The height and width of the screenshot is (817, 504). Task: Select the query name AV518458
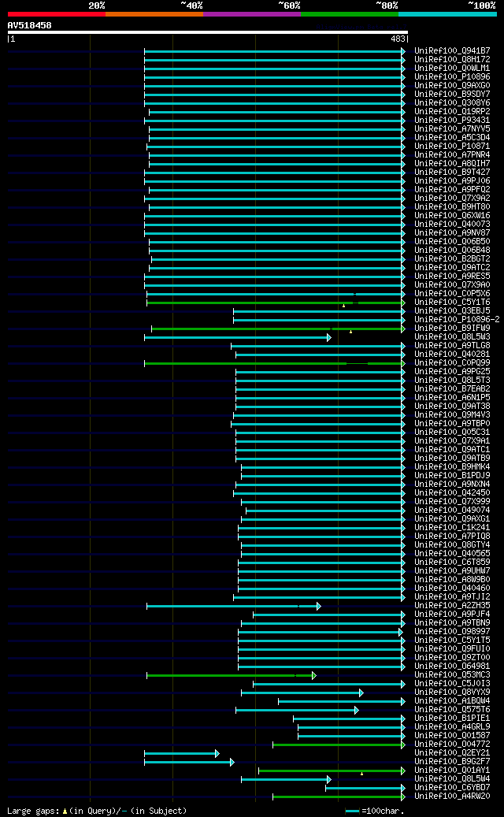(30, 25)
